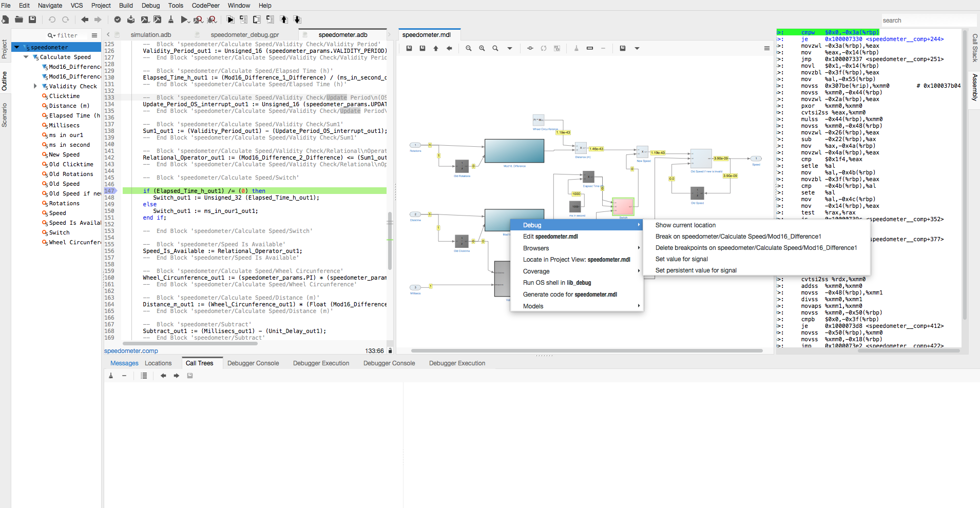980x508 pixels.
Task: Click next arrow in Call Trees toolbar
Action: (x=177, y=376)
